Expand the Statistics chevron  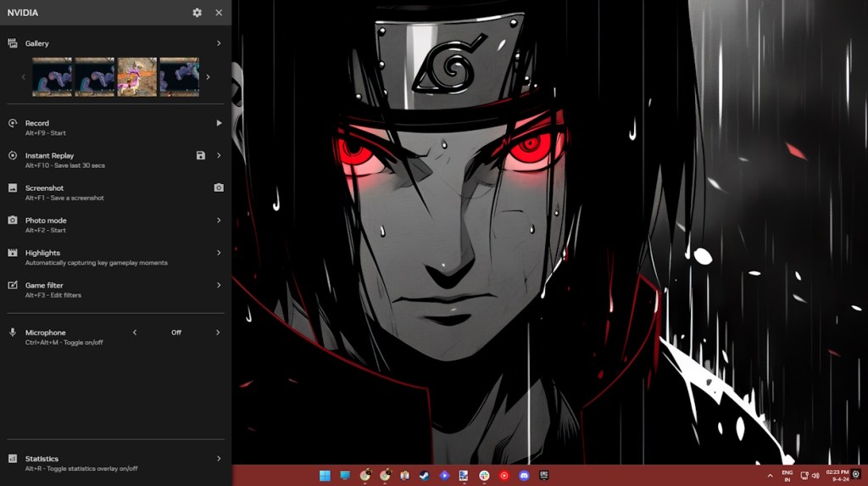[x=219, y=458]
